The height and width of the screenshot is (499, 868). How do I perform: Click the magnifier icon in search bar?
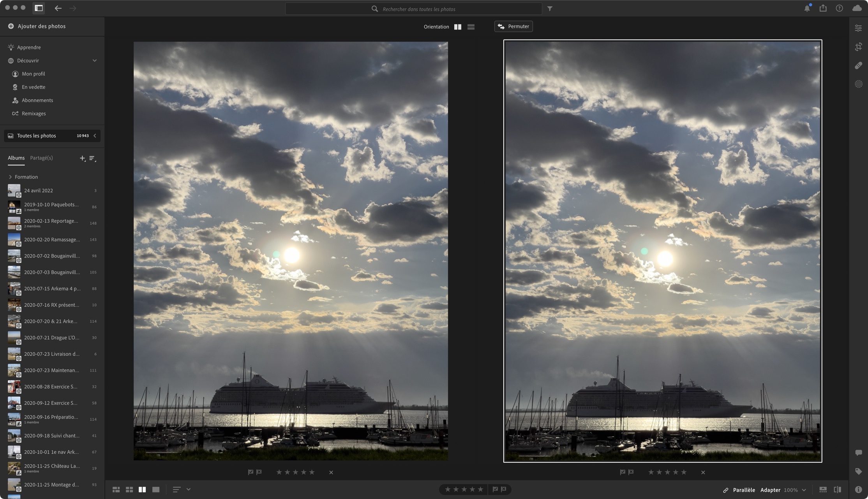(375, 9)
